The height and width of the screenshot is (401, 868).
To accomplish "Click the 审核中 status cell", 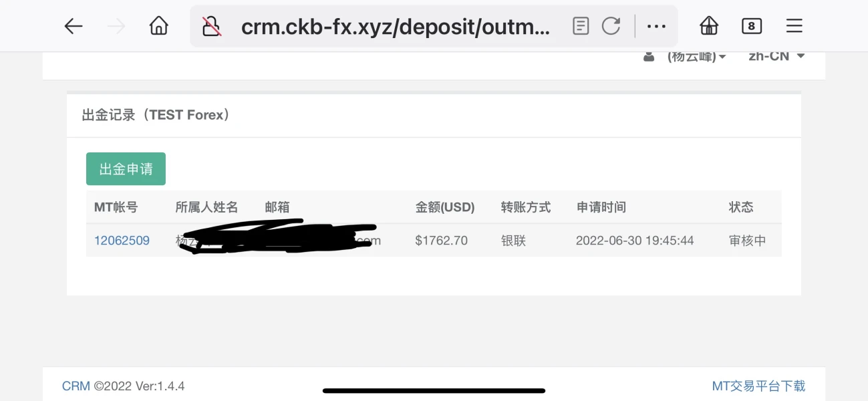I will tap(747, 241).
